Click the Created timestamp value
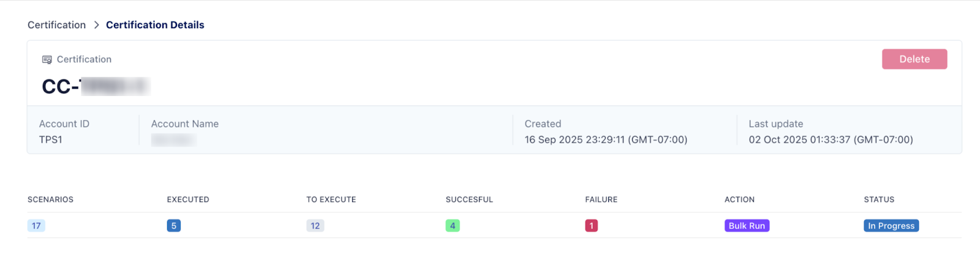Image resolution: width=980 pixels, height=257 pixels. click(x=606, y=140)
